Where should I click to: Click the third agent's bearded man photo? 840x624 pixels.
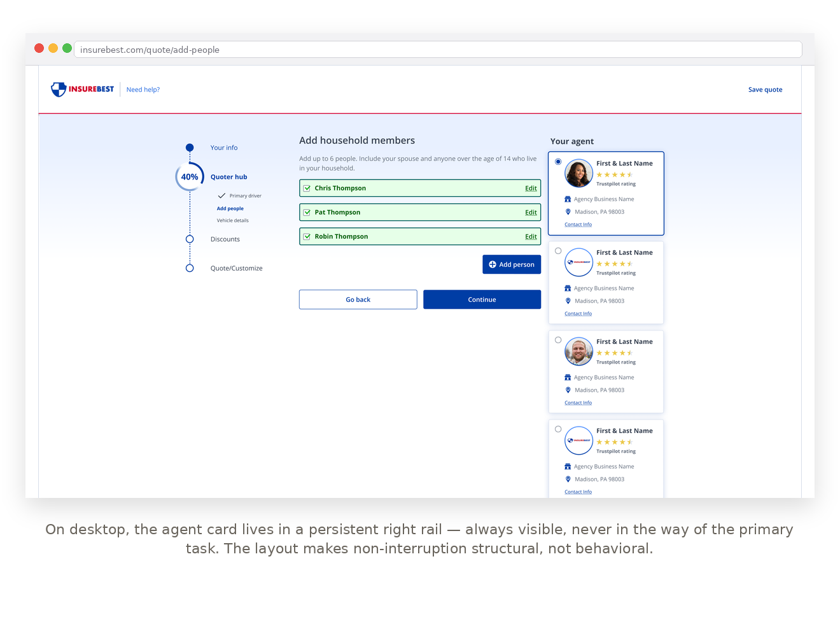pyautogui.click(x=579, y=351)
